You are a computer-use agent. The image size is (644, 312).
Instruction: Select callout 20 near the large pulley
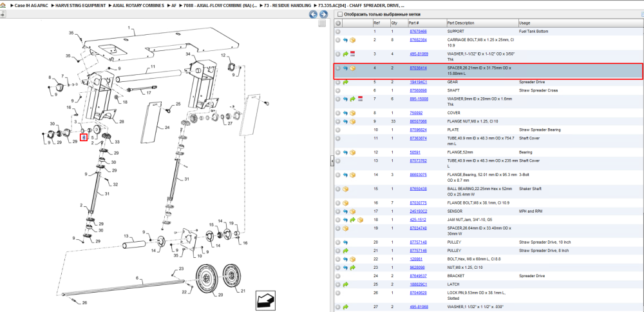click(220, 295)
